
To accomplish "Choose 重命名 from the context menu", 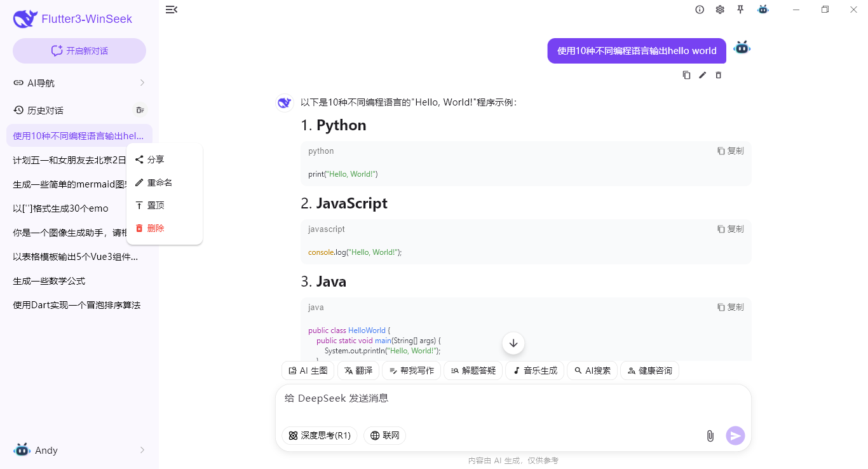I will [x=159, y=182].
